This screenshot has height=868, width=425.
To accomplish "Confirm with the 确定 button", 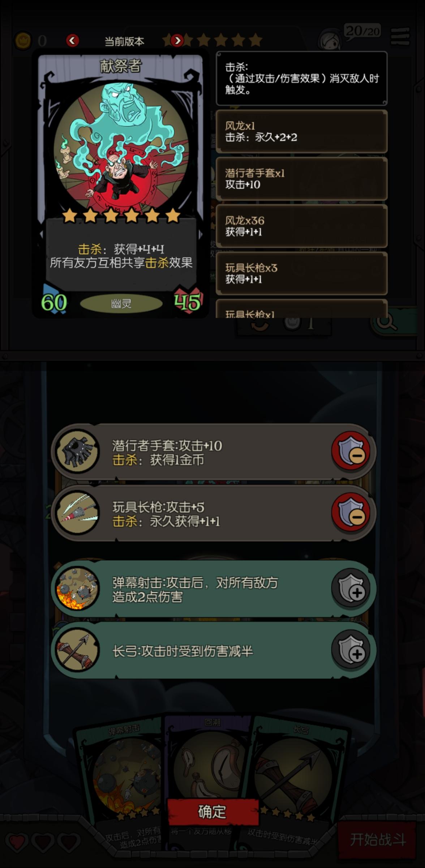I will 212,812.
